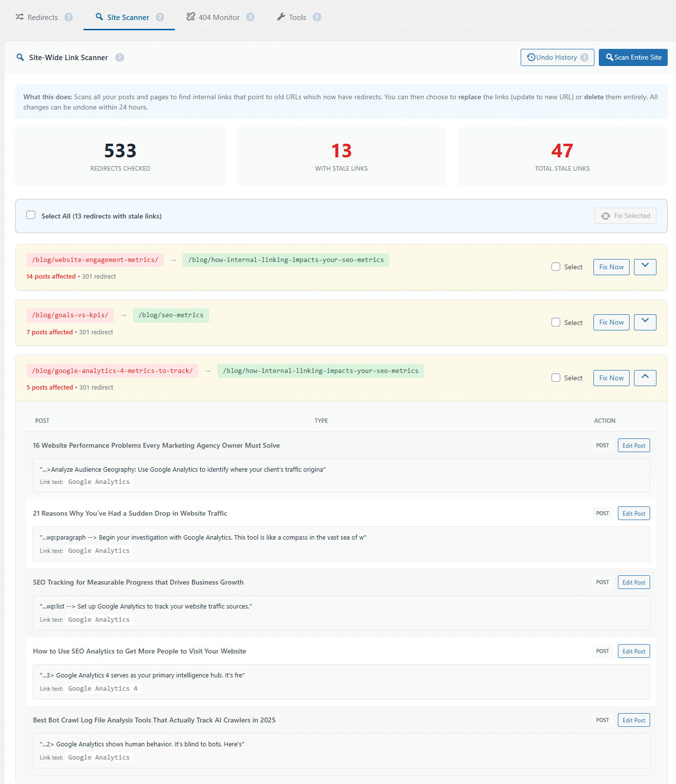The image size is (676, 784).
Task: Click magnifier icon next to Site-Wide Link Scanner
Action: point(20,57)
